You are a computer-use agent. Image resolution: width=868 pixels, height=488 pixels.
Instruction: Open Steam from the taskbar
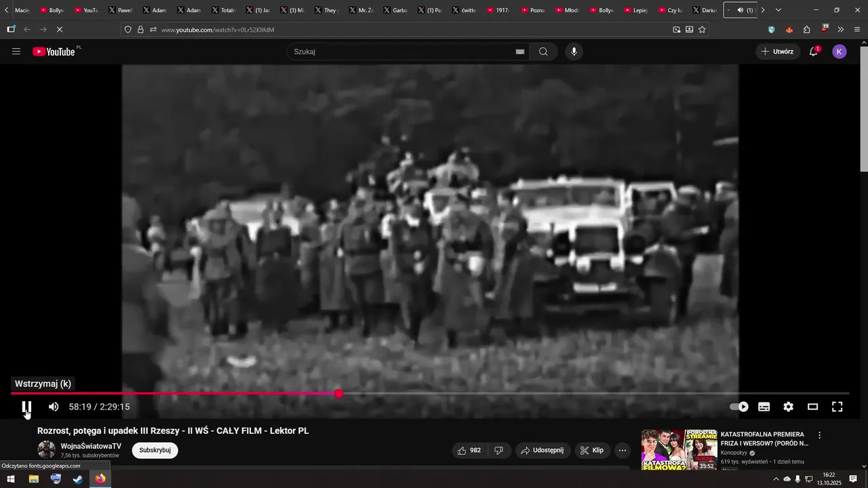coord(78,479)
